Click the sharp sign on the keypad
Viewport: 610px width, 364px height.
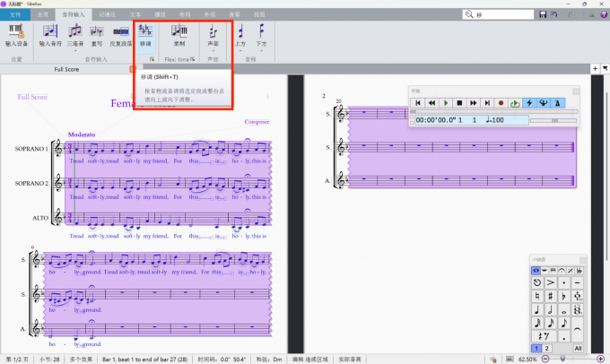551,297
